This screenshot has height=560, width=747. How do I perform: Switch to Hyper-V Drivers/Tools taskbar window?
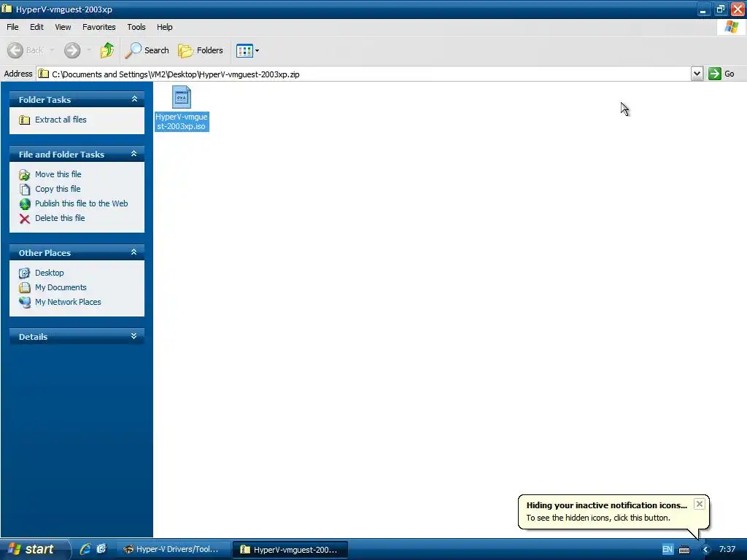[x=173, y=550]
